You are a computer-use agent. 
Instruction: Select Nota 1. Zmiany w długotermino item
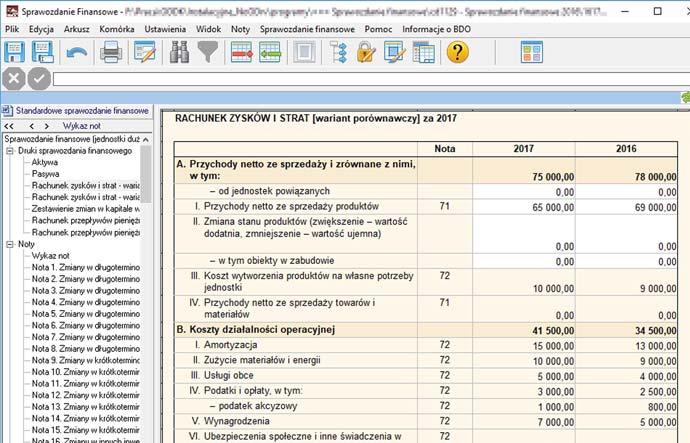click(x=85, y=267)
